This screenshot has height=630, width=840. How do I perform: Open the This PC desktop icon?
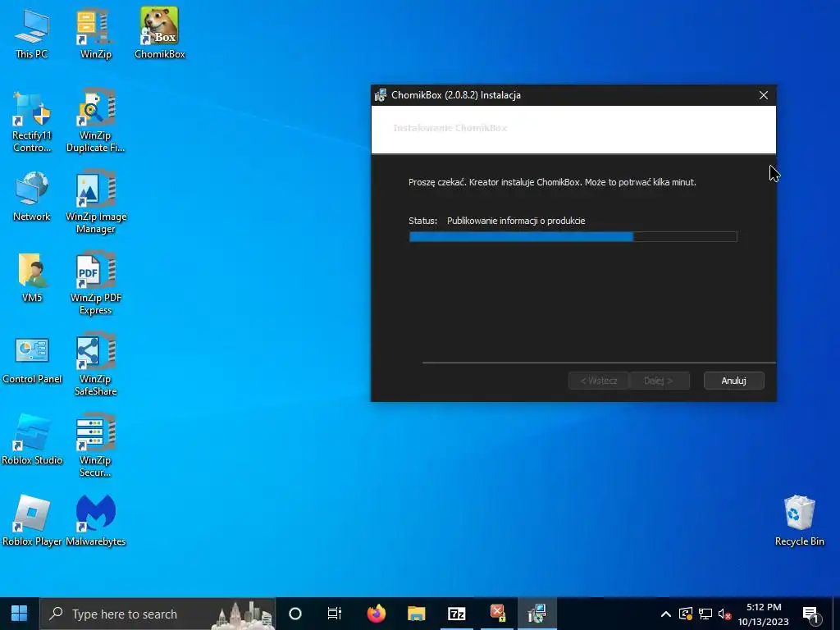click(32, 33)
